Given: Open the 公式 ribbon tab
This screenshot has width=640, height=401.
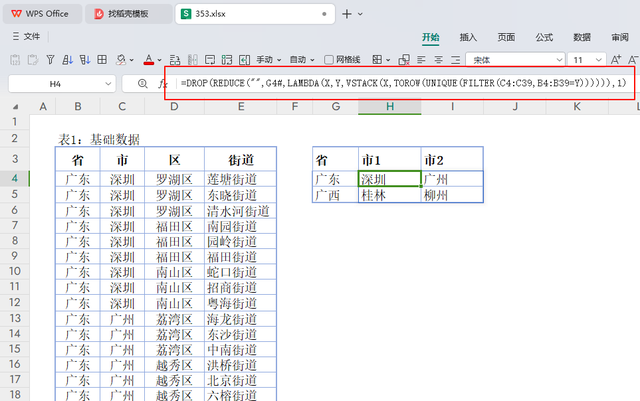Looking at the screenshot, I should tap(544, 38).
